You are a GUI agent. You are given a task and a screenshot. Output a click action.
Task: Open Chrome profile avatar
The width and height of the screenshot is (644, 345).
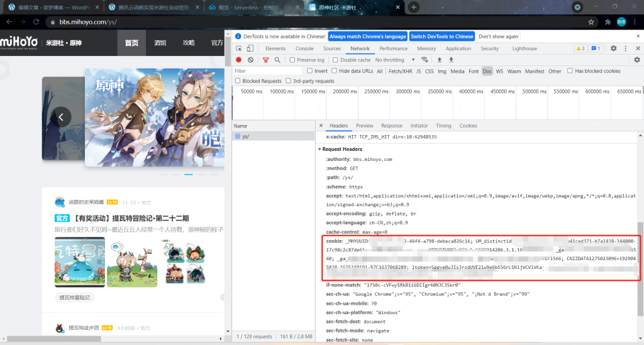coord(621,22)
